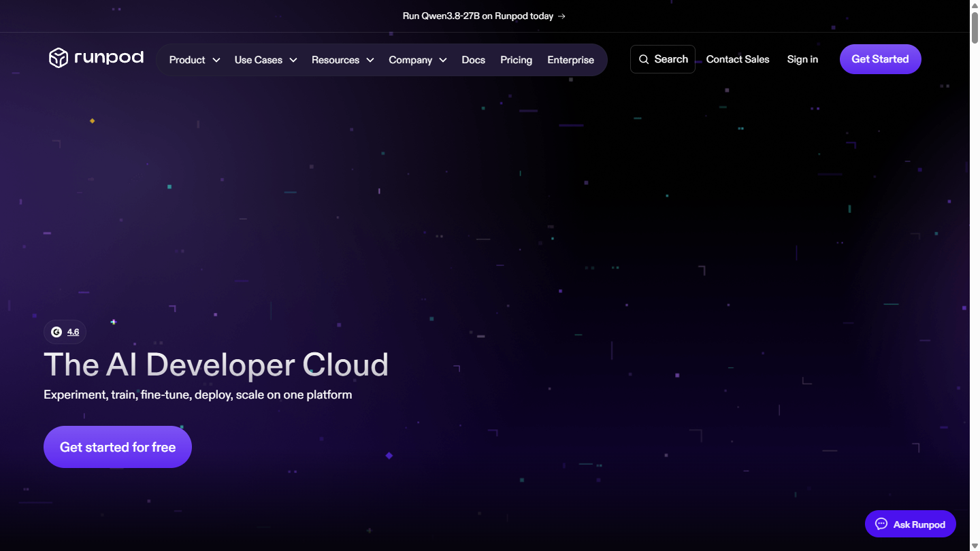Viewport: 980px width, 551px height.
Task: Expand the Use Cases dropdown menu
Action: [x=266, y=60]
